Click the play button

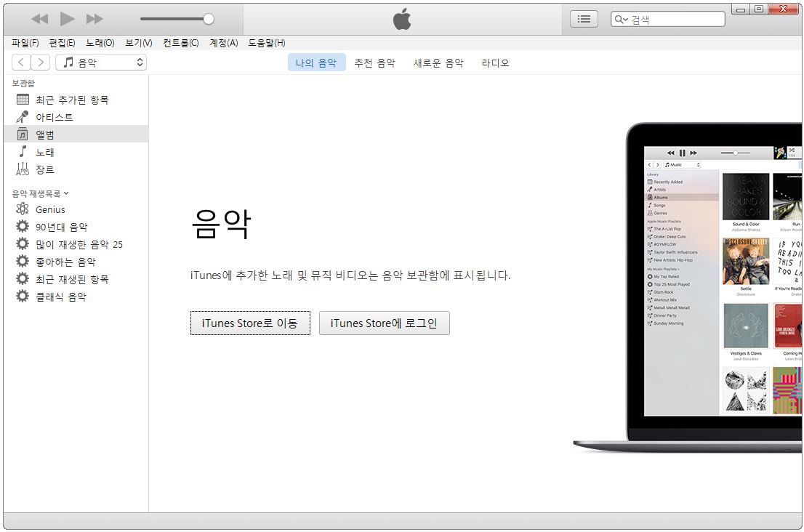[x=67, y=20]
